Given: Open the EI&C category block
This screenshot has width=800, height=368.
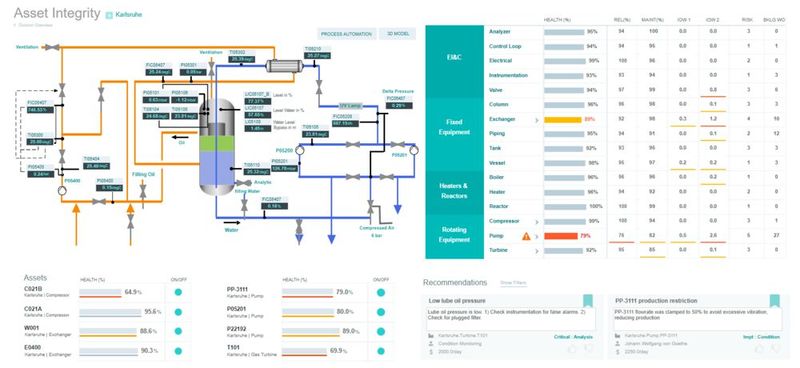Looking at the screenshot, I should (x=454, y=61).
